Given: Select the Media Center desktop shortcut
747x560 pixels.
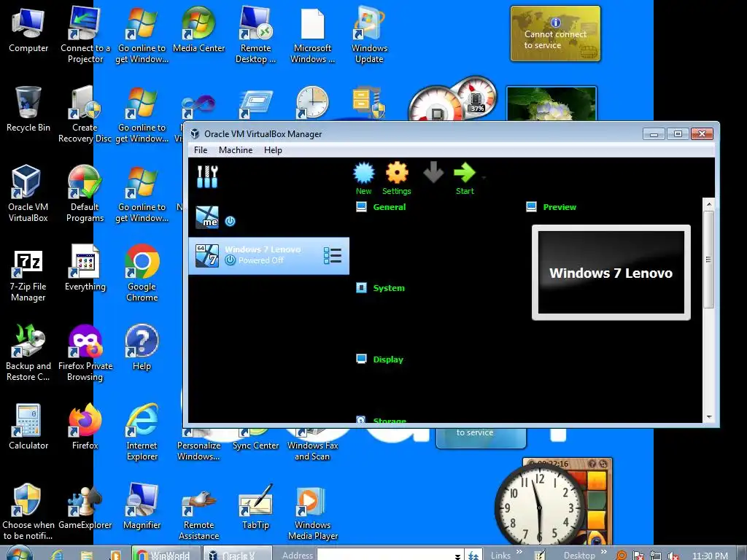Looking at the screenshot, I should (x=198, y=29).
